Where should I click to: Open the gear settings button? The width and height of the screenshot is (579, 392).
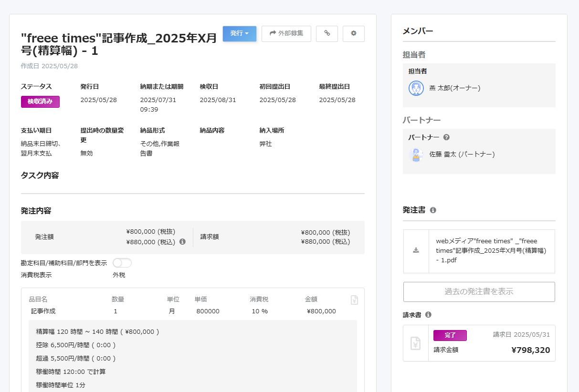point(354,33)
